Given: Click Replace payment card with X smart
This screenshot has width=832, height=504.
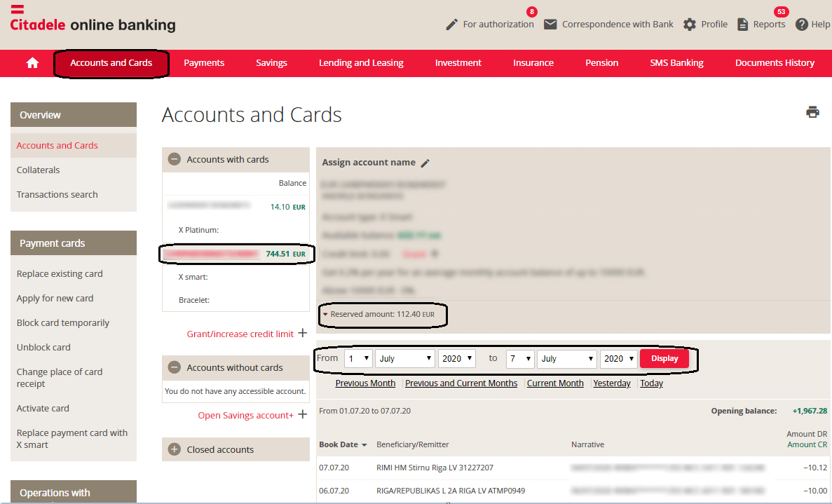Looking at the screenshot, I should (x=72, y=439).
